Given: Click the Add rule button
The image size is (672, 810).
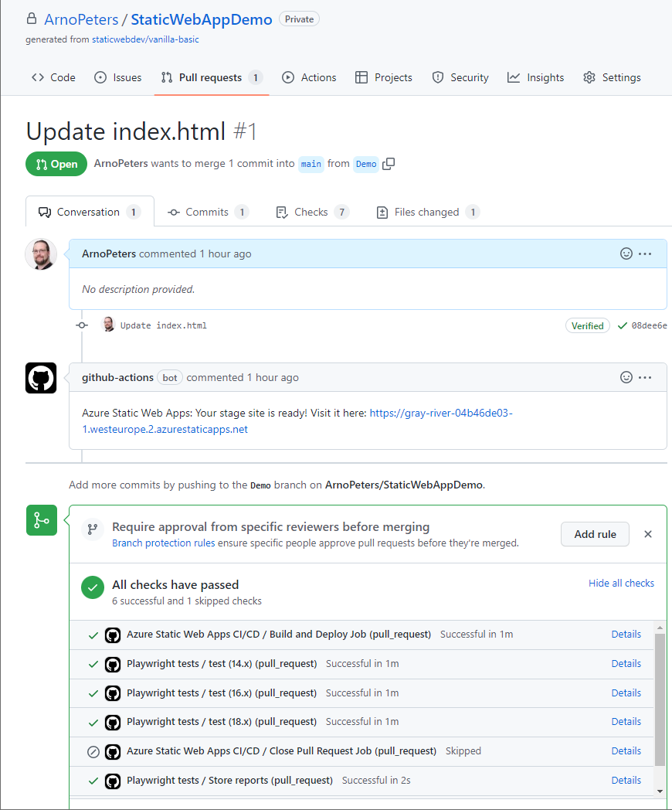Looking at the screenshot, I should click(595, 534).
